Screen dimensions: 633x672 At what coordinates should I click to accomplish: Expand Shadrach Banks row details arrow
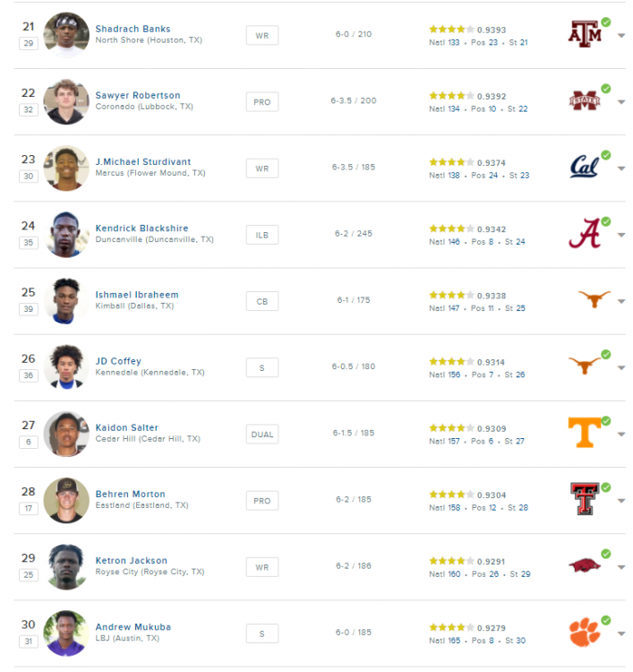[621, 36]
